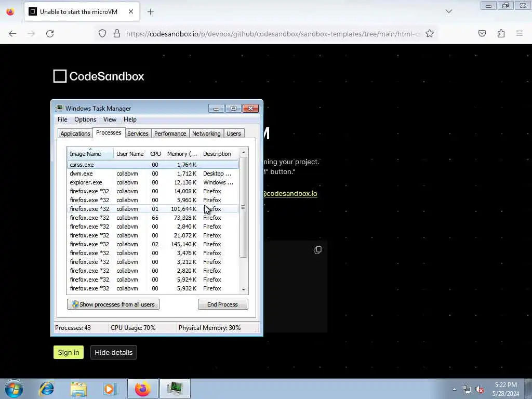
Task: Reload the page in Firefox
Action: pyautogui.click(x=50, y=34)
